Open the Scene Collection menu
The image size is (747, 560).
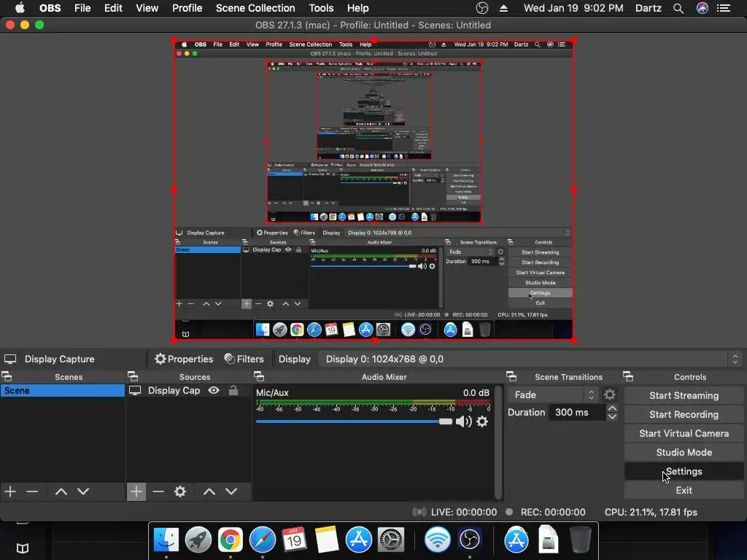[255, 8]
